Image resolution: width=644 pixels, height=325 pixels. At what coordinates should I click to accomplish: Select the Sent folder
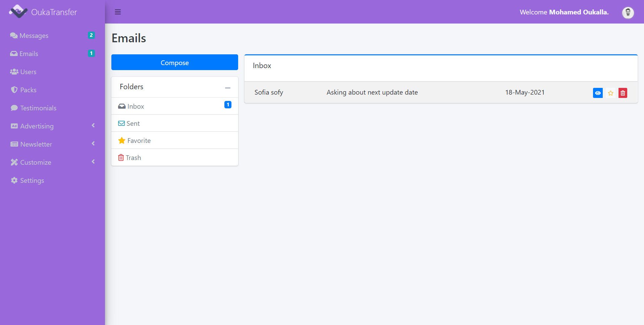[x=175, y=123]
